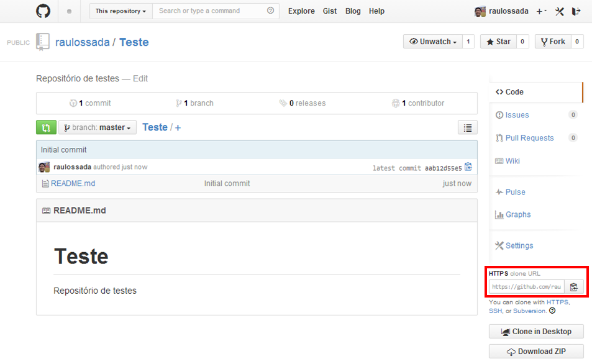Open Explore in top navigation

pos(301,11)
